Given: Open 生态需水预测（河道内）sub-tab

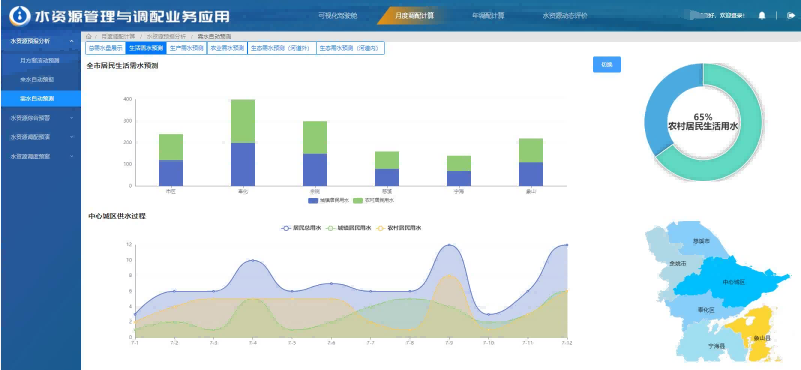Looking at the screenshot, I should pos(350,48).
